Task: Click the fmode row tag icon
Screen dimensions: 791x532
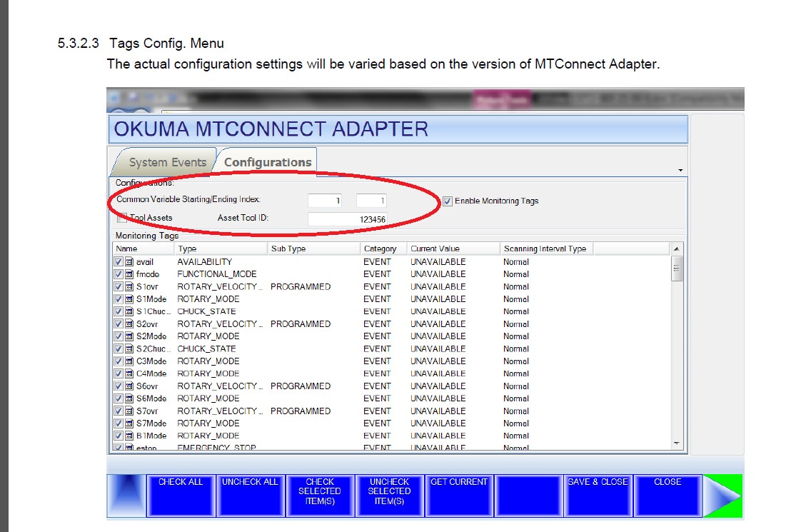Action: click(x=129, y=274)
